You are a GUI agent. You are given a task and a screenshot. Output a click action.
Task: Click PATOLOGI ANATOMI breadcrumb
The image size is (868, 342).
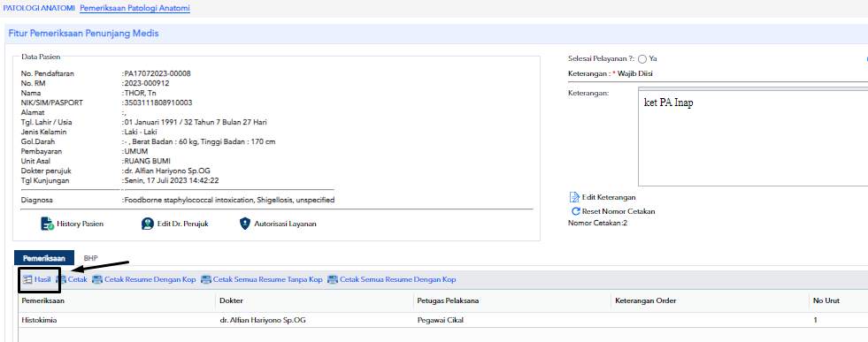pyautogui.click(x=39, y=8)
